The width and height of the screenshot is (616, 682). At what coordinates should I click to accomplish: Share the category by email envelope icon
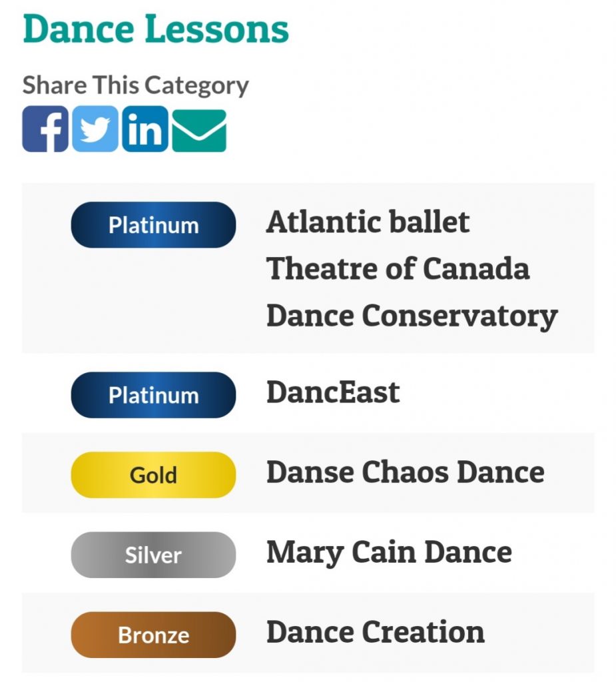199,131
